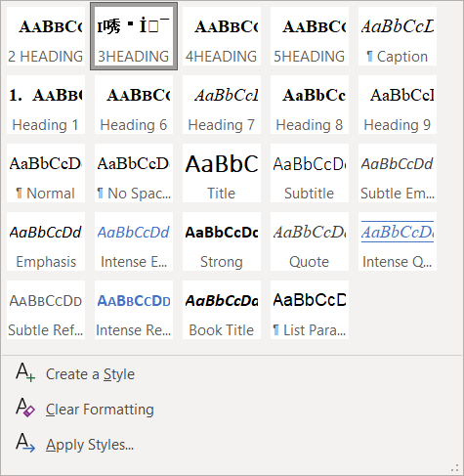This screenshot has width=464, height=476.
Task: Apply the Heading 9 style
Action: (398, 105)
